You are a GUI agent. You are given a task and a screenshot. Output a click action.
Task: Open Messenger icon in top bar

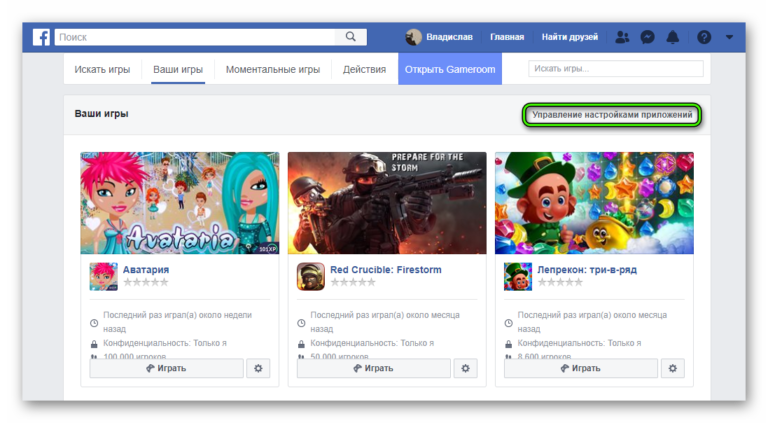pyautogui.click(x=648, y=37)
